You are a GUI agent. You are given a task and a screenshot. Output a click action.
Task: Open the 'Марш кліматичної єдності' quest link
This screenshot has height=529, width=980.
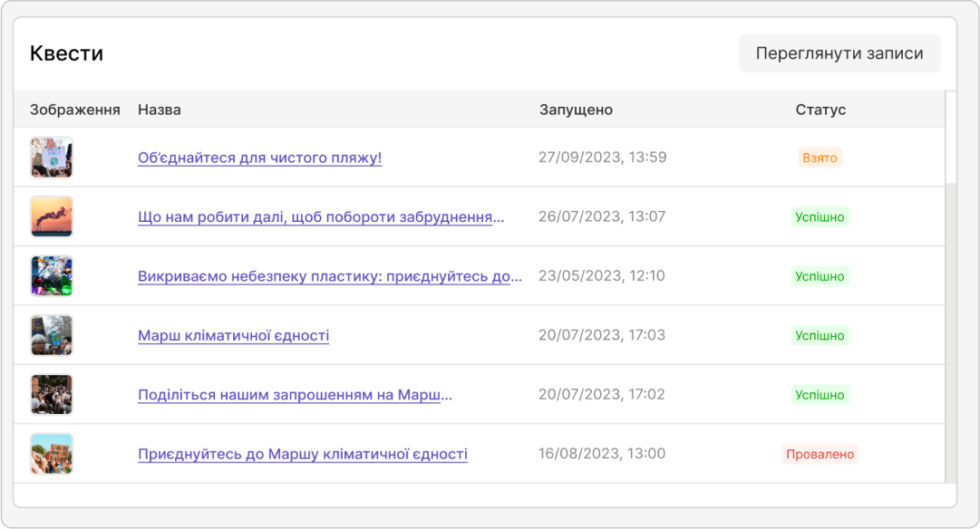tap(233, 336)
